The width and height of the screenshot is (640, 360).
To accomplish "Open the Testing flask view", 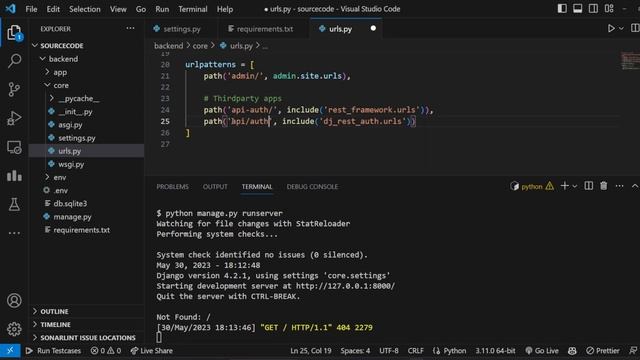I will (x=14, y=204).
